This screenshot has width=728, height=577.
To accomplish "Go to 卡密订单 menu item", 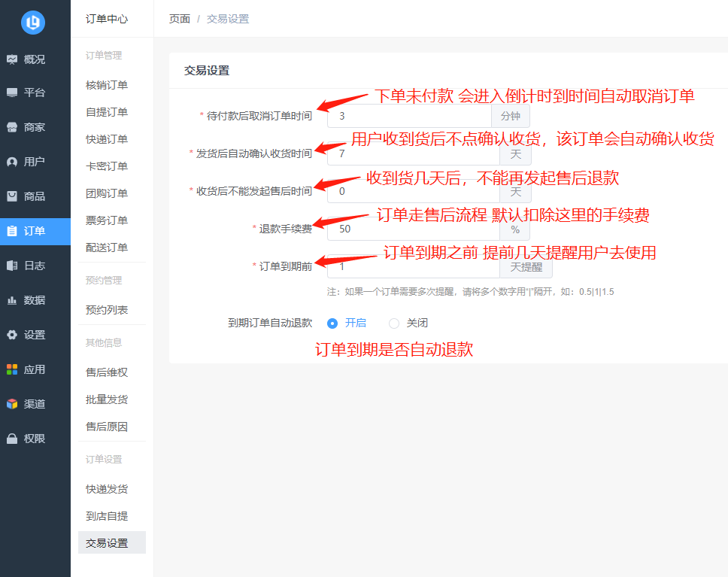I will tap(107, 166).
